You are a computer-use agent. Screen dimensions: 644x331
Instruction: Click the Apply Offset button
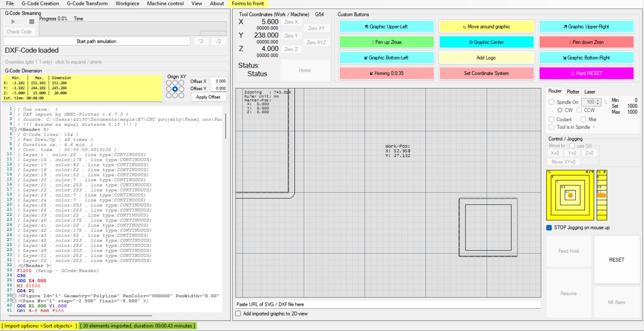(x=208, y=97)
